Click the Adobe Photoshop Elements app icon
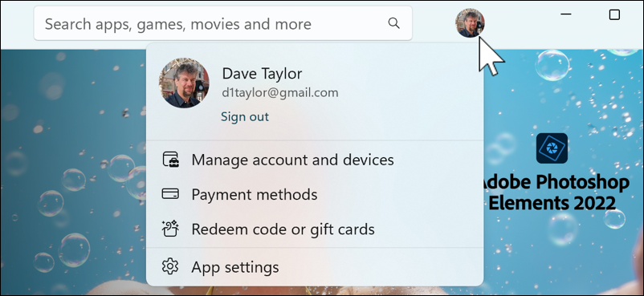The height and width of the screenshot is (296, 644). [552, 148]
